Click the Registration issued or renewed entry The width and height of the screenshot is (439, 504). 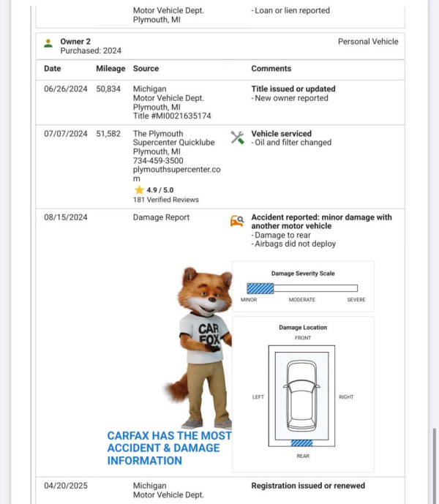(308, 486)
